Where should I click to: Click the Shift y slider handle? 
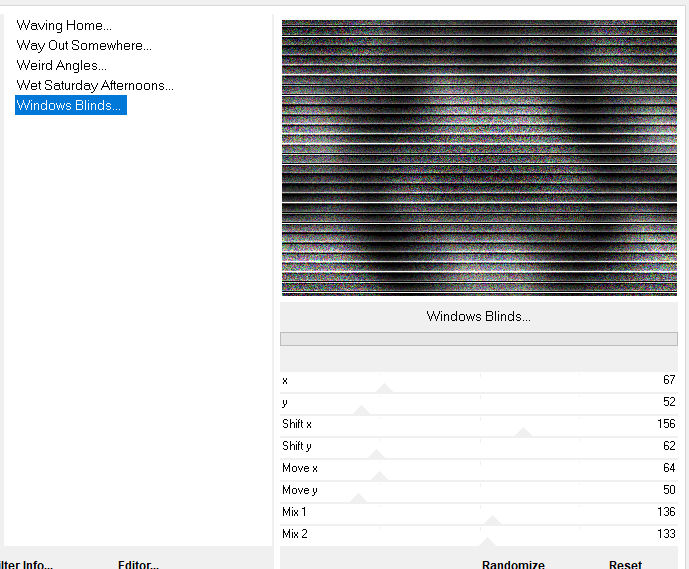click(x=377, y=454)
